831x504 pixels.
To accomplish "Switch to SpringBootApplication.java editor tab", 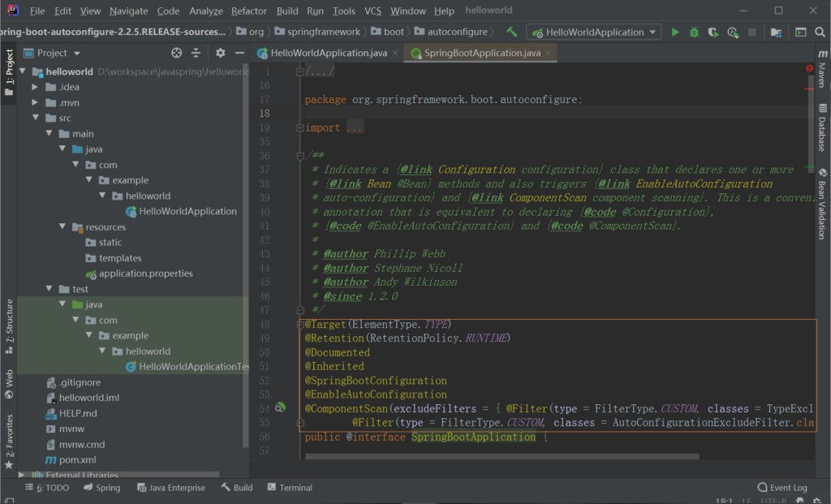I will pos(482,53).
